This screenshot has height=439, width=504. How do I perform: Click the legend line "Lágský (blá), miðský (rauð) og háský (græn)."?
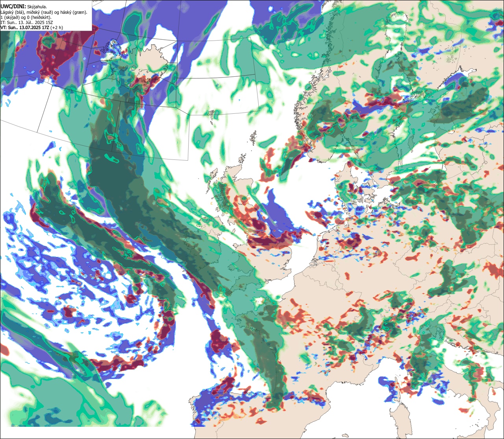coord(44,12)
